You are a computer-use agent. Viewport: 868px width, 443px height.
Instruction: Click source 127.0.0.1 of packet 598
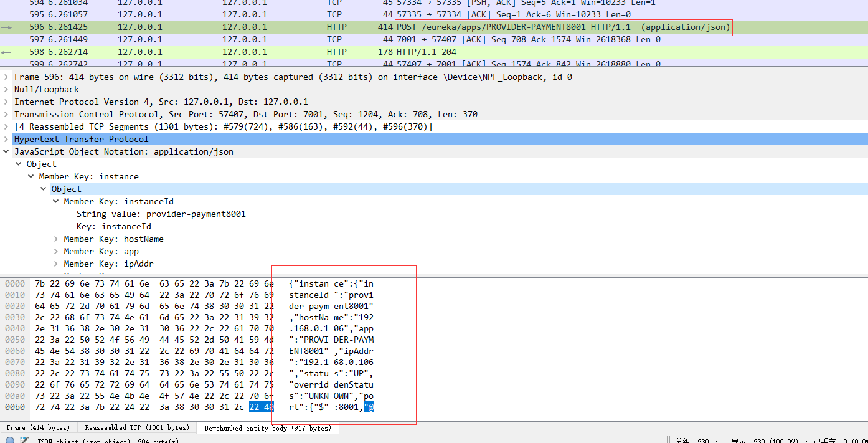[x=140, y=52]
